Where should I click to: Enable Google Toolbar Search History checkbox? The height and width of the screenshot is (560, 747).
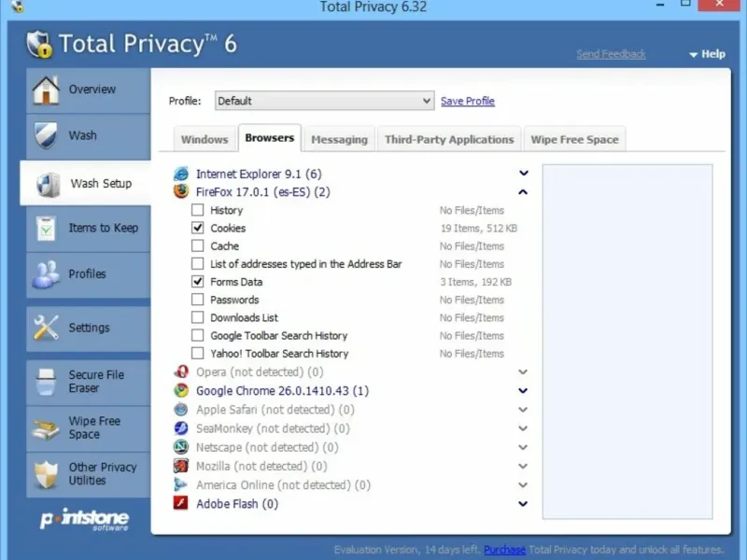(x=197, y=335)
